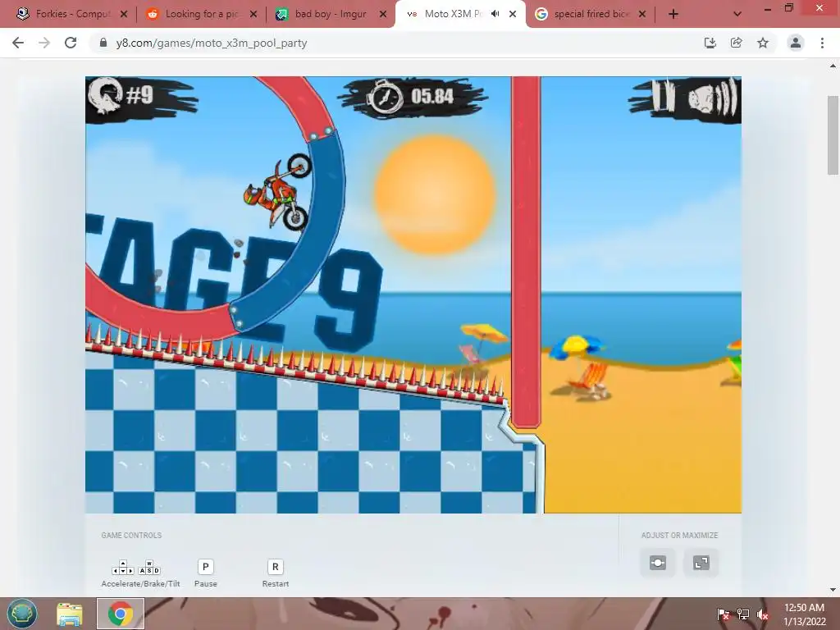Screen dimensions: 840x630
Task: Click the muted volume tray icon
Action: pyautogui.click(x=762, y=614)
